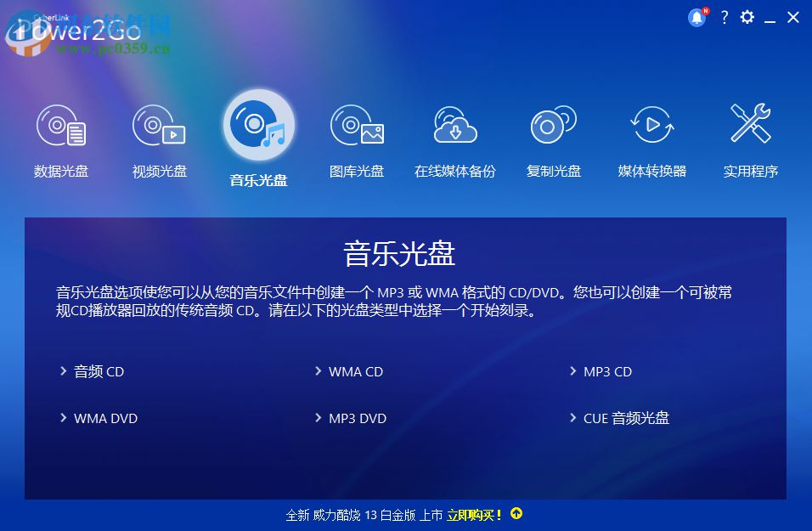The width and height of the screenshot is (812, 531).
Task: Click the highlighted 音乐光盘 (Music Disc) icon
Action: (x=258, y=123)
